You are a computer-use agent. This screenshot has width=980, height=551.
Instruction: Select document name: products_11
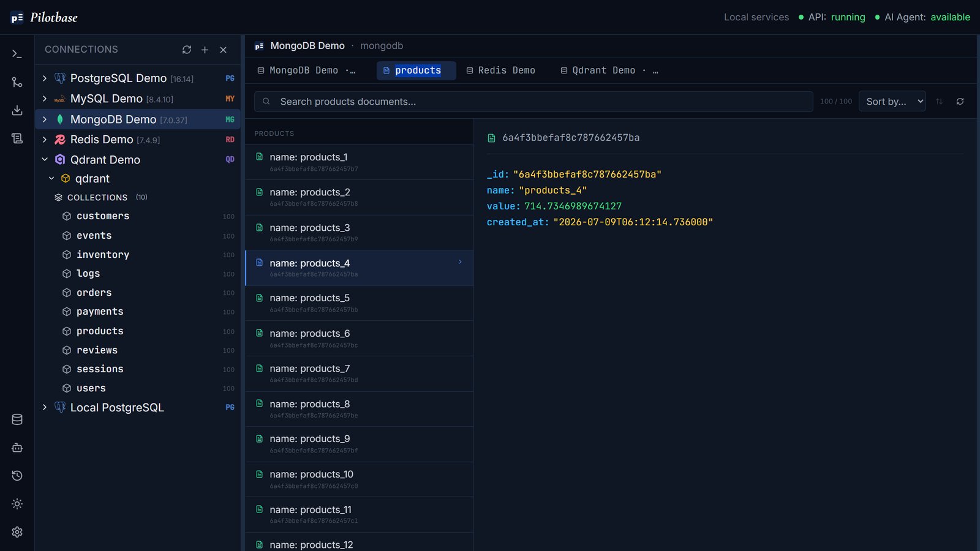pyautogui.click(x=360, y=515)
